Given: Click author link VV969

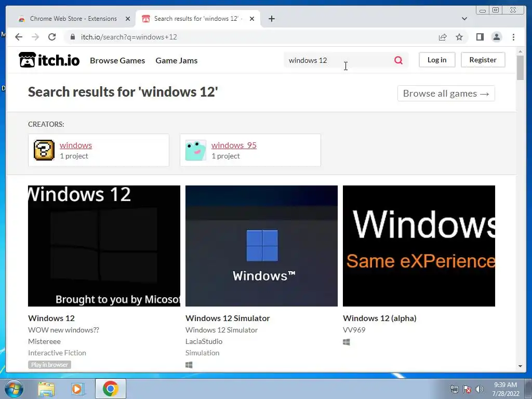Looking at the screenshot, I should click(x=354, y=330).
